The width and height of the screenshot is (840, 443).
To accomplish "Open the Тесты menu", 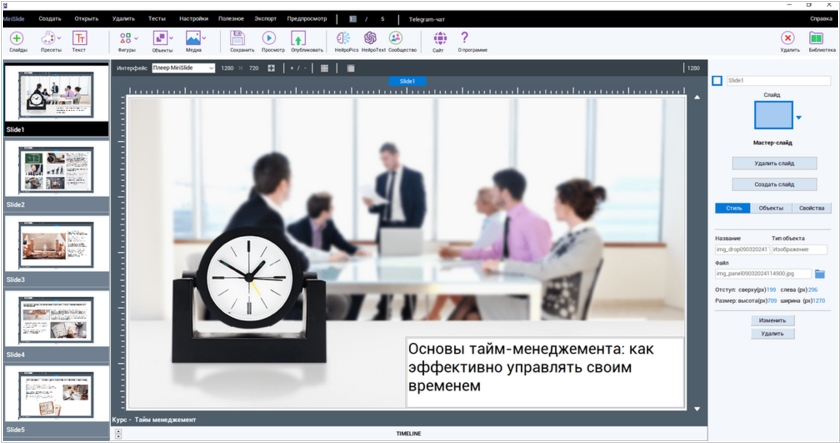I will click(157, 19).
